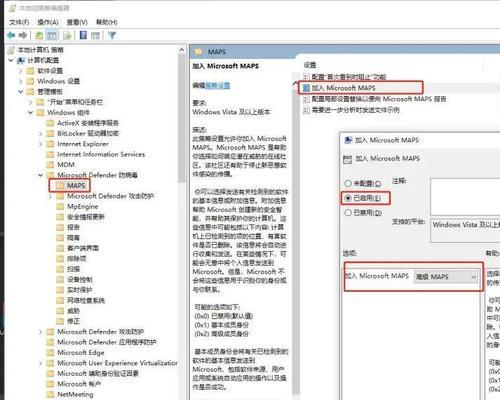Click the Show/Hide console tree icon

click(x=52, y=35)
